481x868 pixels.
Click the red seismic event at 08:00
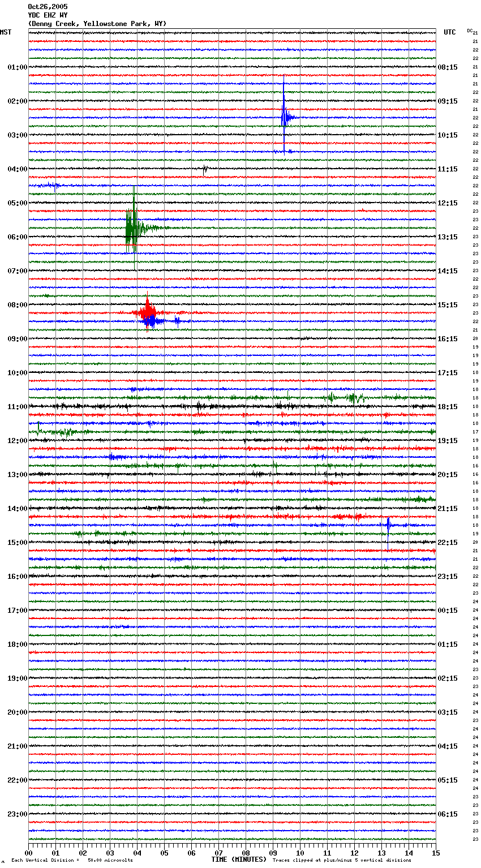point(148,311)
